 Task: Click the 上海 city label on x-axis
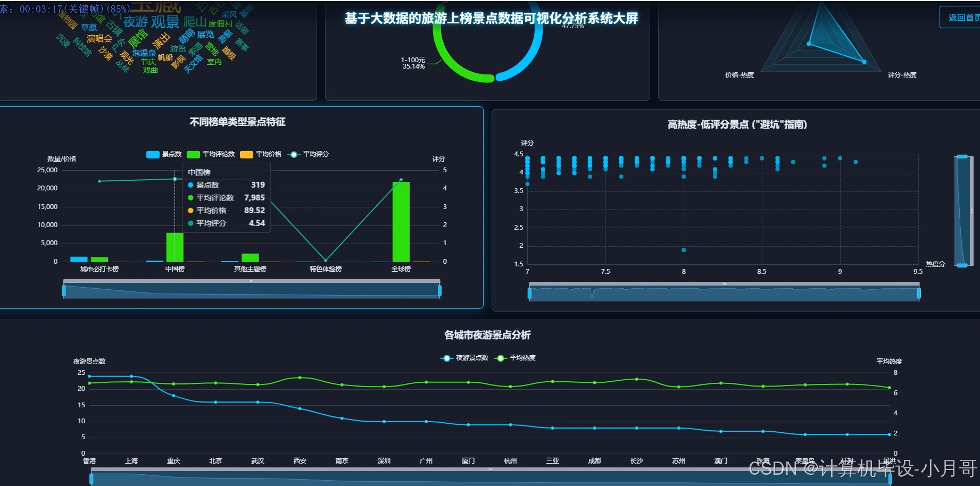point(131,461)
